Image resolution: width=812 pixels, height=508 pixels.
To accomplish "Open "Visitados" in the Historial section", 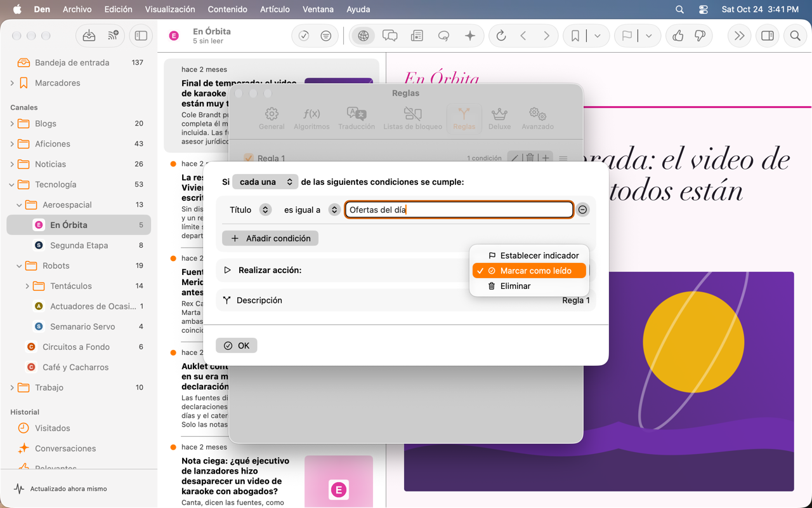I will point(79,428).
